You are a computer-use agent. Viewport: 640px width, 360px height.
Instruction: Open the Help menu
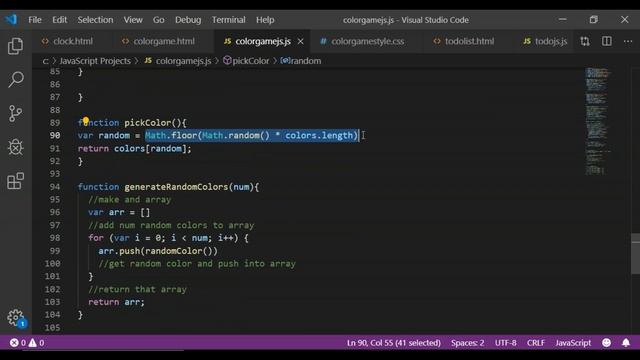point(265,20)
